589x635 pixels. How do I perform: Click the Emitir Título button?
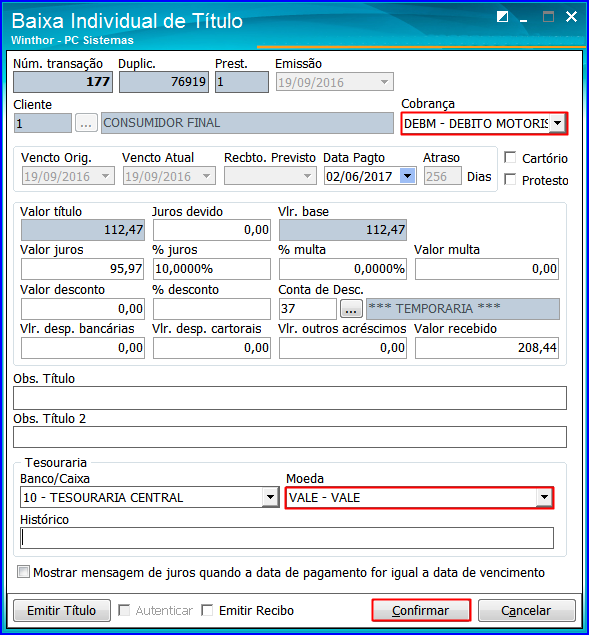pyautogui.click(x=62, y=610)
